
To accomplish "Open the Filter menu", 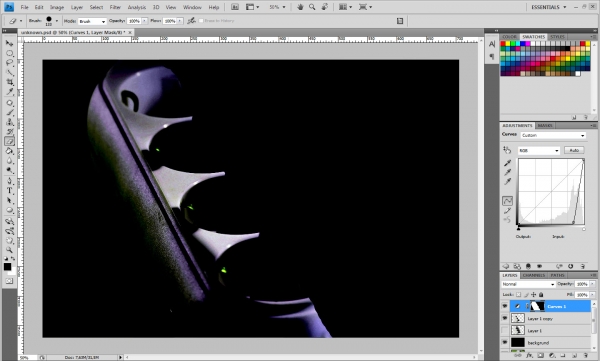I will [x=115, y=7].
